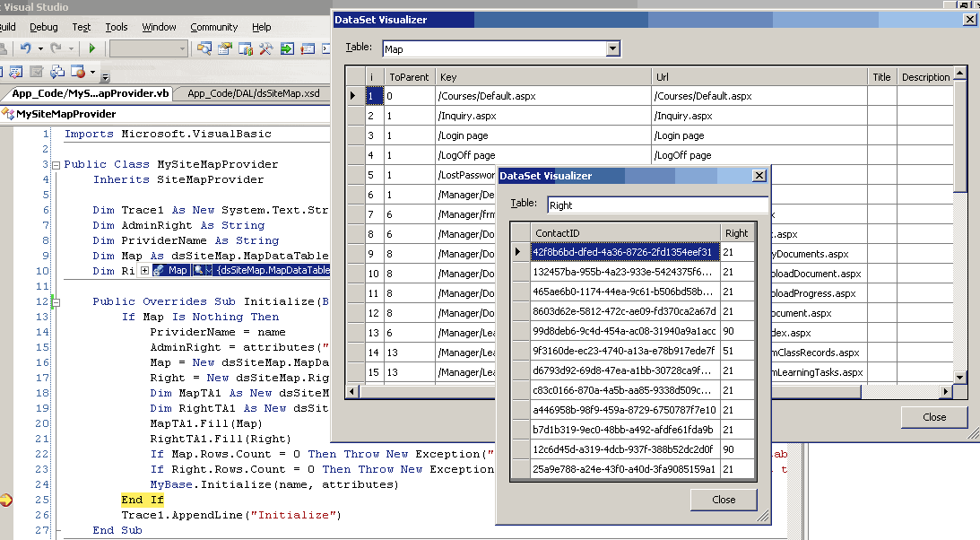Expand the Map datatip plus sign
The width and height of the screenshot is (980, 540).
pyautogui.click(x=145, y=271)
